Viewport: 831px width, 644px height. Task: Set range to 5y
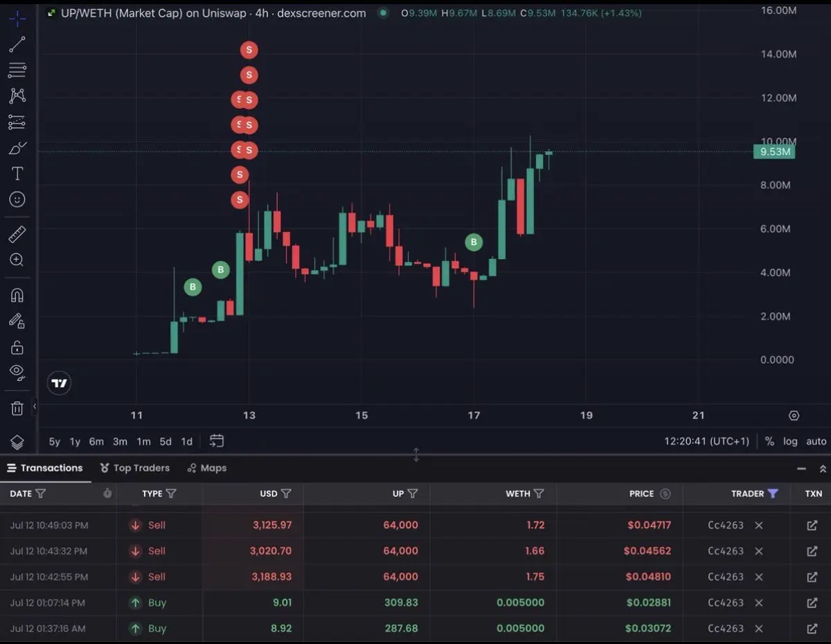[55, 441]
